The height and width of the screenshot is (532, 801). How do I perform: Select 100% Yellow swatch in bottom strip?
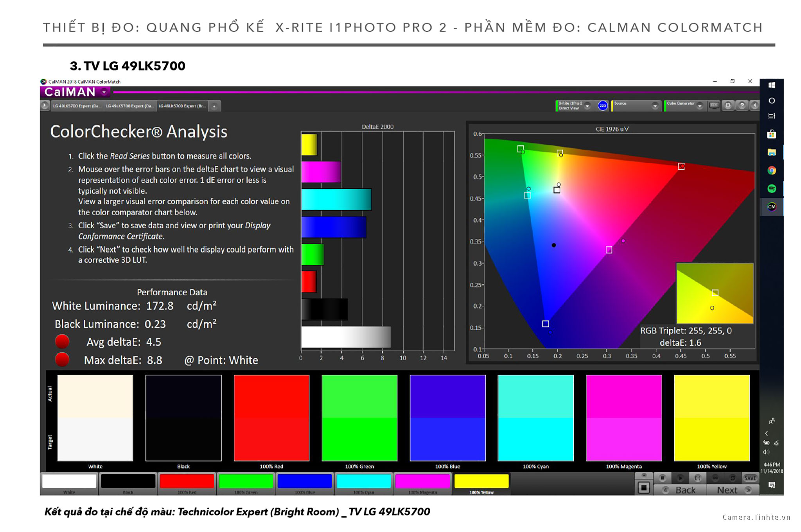click(481, 484)
